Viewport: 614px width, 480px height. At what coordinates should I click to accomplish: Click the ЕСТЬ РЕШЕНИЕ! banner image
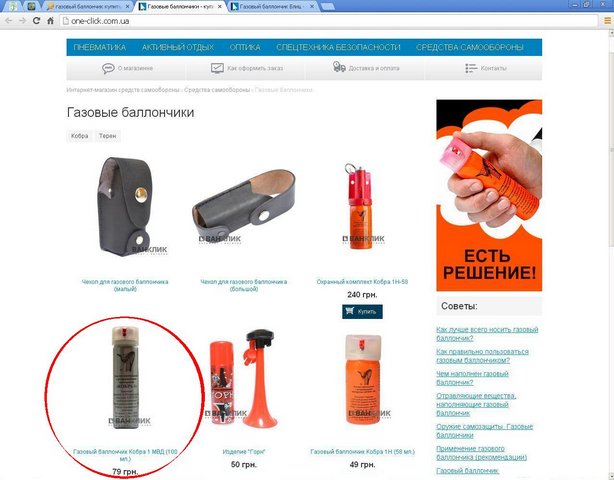click(x=489, y=195)
